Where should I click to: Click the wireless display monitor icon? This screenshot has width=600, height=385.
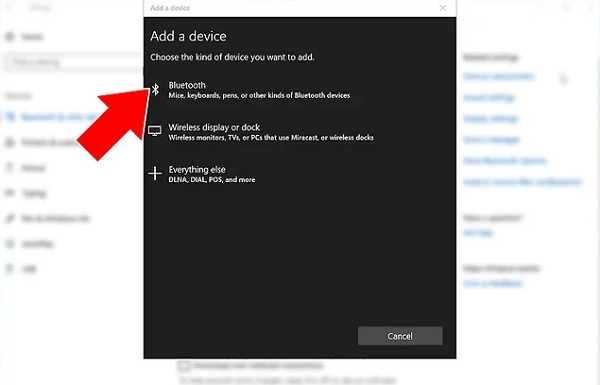coord(155,131)
